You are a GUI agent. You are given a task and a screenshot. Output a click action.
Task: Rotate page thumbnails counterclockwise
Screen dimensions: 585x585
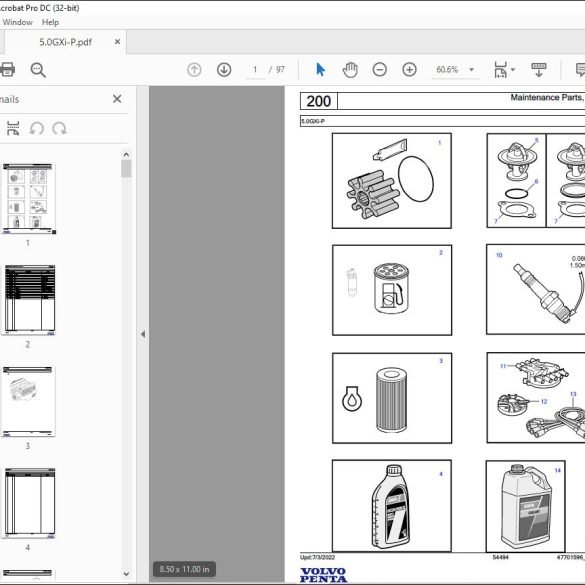tap(37, 128)
